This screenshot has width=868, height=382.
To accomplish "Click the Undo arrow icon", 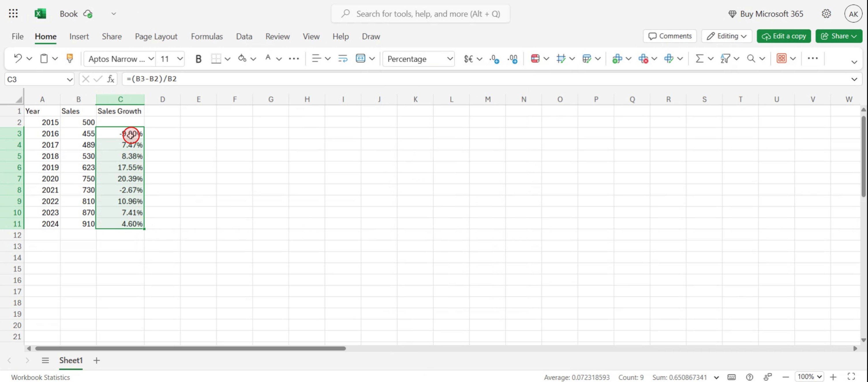I will tap(18, 59).
